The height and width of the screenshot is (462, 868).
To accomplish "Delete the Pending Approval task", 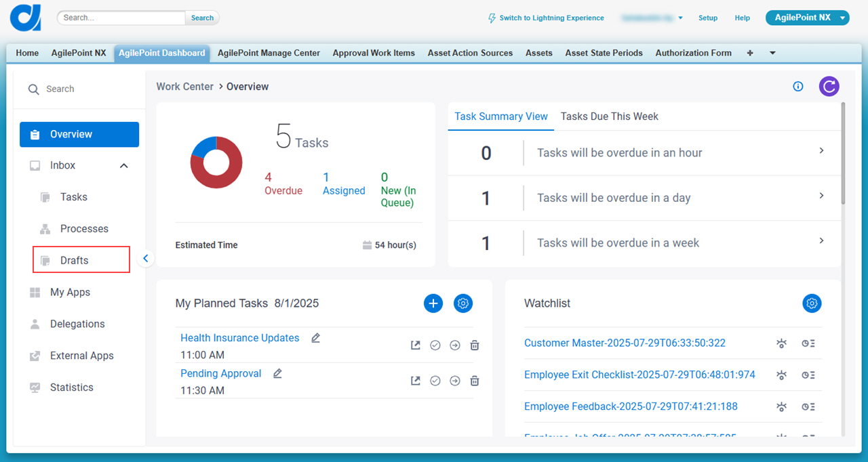I will coord(475,381).
